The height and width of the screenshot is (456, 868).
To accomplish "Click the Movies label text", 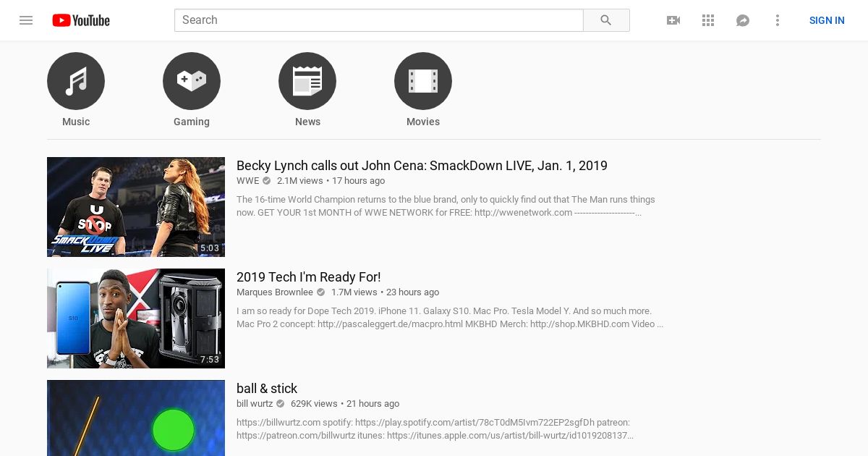I will click(423, 122).
